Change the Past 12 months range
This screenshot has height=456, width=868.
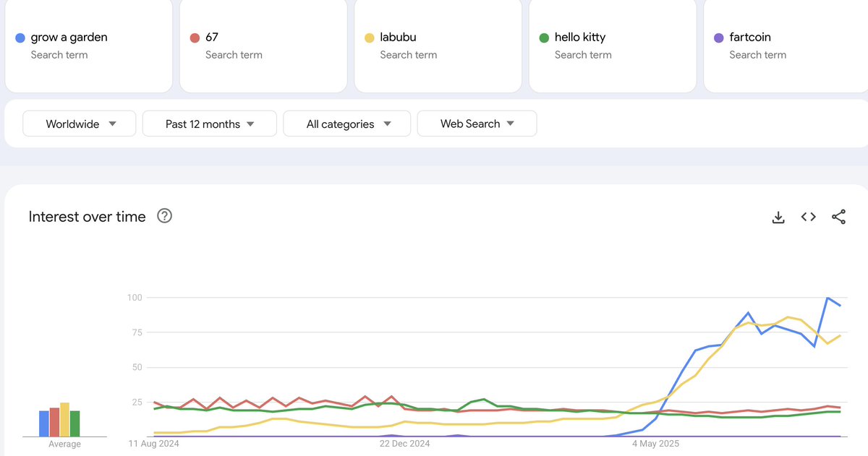coord(210,124)
